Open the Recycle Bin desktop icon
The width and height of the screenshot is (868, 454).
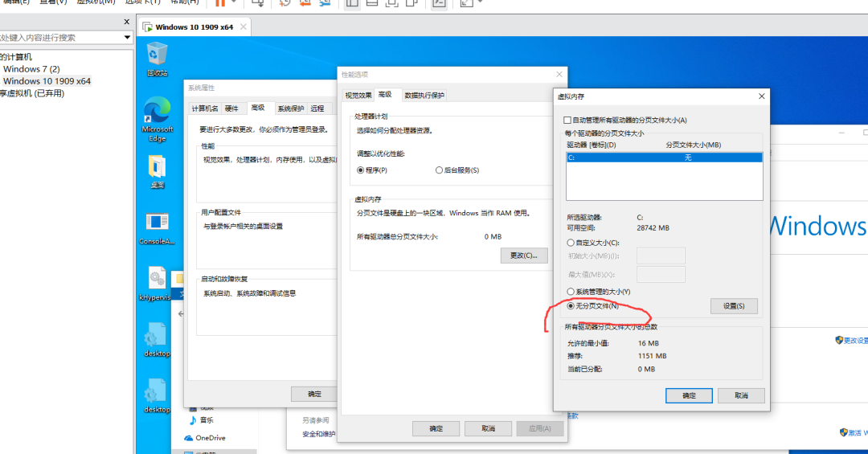[158, 59]
